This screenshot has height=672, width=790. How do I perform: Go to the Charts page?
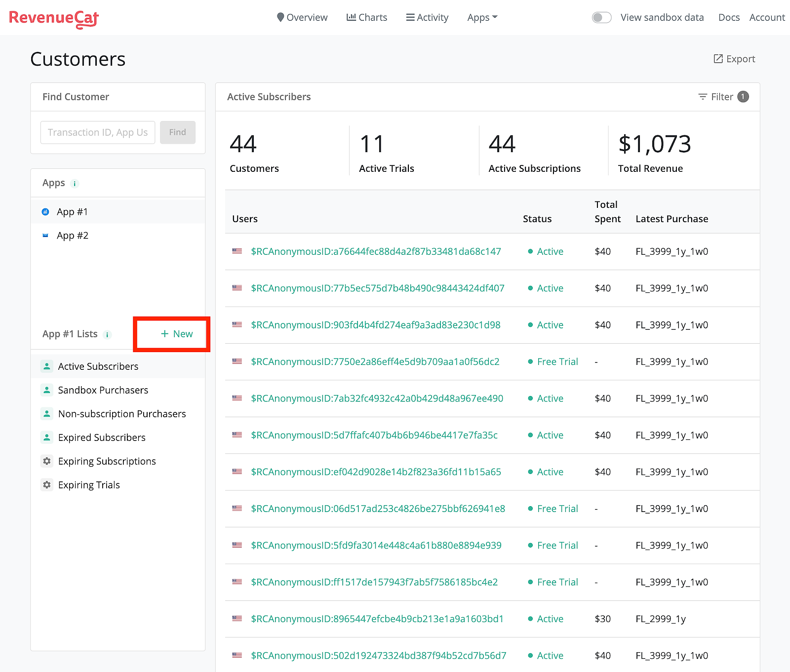[x=367, y=17]
